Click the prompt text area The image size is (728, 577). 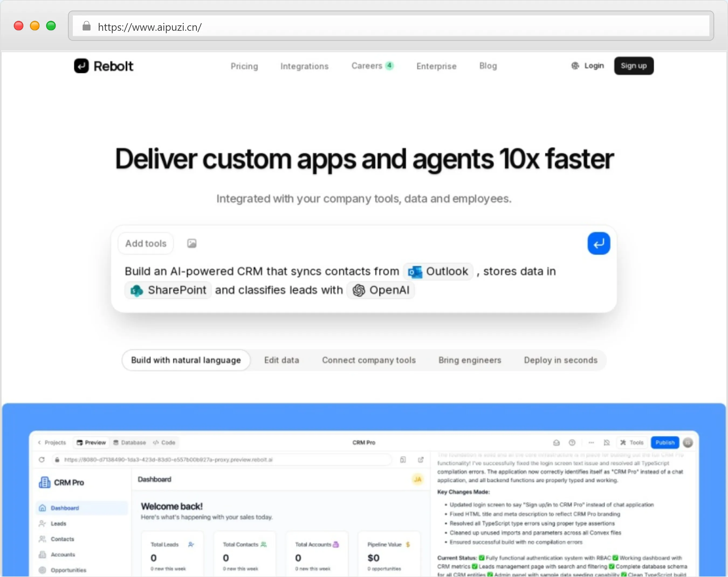[364, 280]
